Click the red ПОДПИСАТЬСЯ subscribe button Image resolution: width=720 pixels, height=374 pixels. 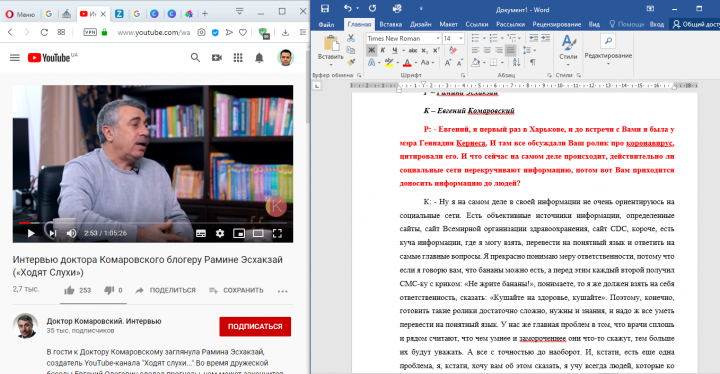(x=255, y=327)
